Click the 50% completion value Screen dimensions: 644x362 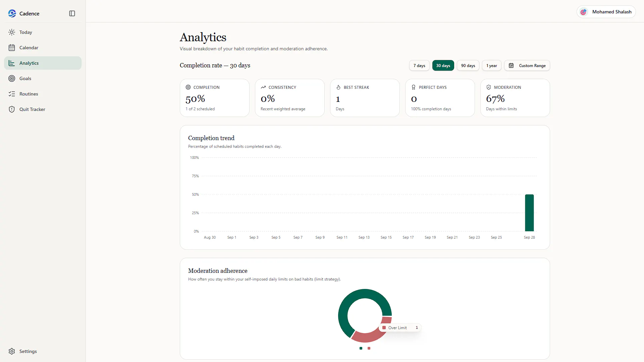pos(195,99)
